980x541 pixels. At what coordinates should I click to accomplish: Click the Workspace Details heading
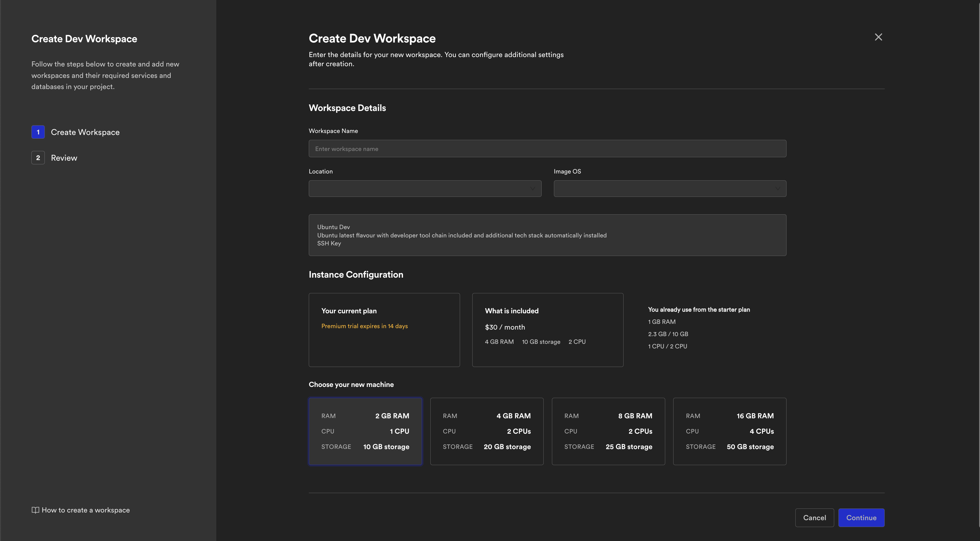347,108
